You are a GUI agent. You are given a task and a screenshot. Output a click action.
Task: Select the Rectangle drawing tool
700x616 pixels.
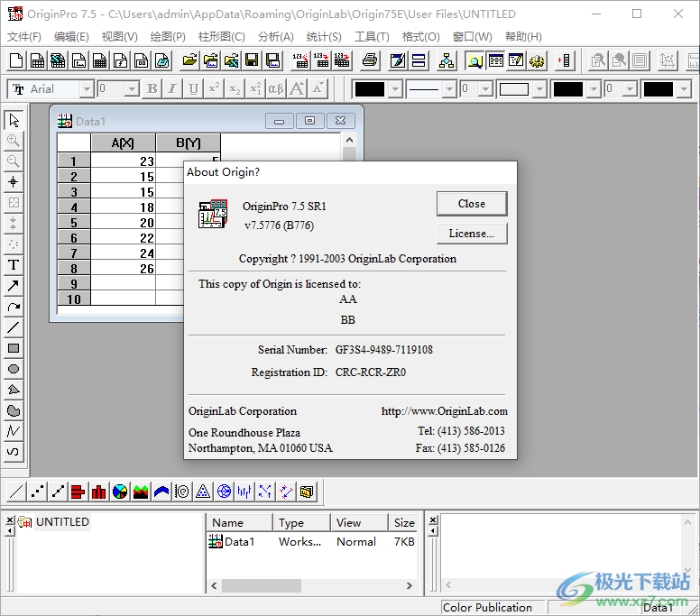pos(14,348)
